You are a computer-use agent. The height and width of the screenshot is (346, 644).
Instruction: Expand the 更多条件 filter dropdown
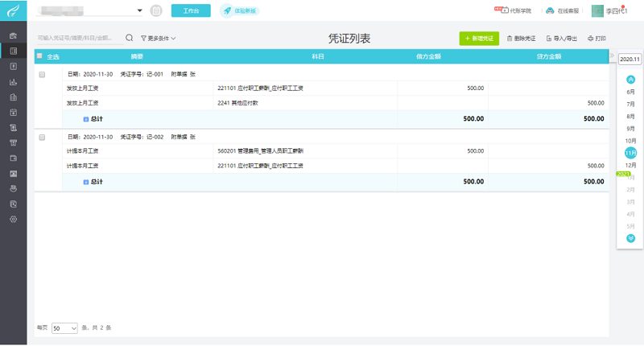point(158,38)
